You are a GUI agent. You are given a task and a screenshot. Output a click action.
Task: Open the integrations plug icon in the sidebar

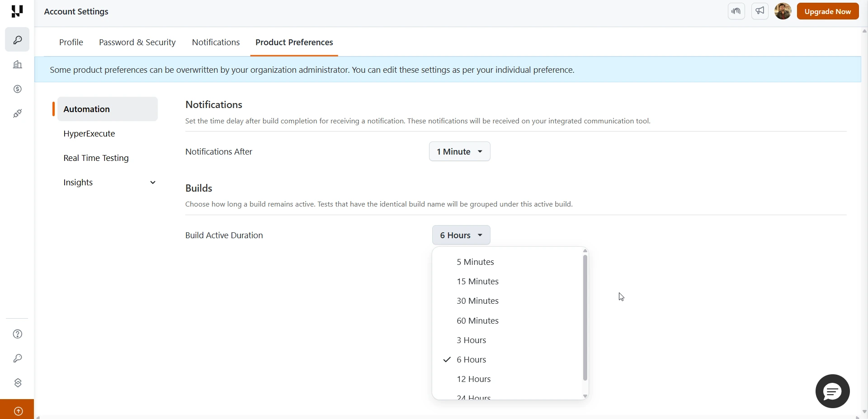(x=17, y=113)
